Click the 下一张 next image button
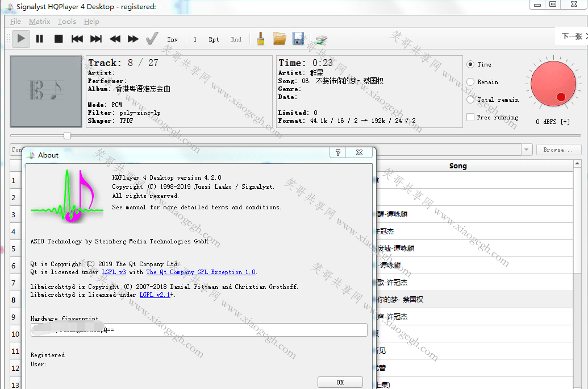 pyautogui.click(x=572, y=36)
